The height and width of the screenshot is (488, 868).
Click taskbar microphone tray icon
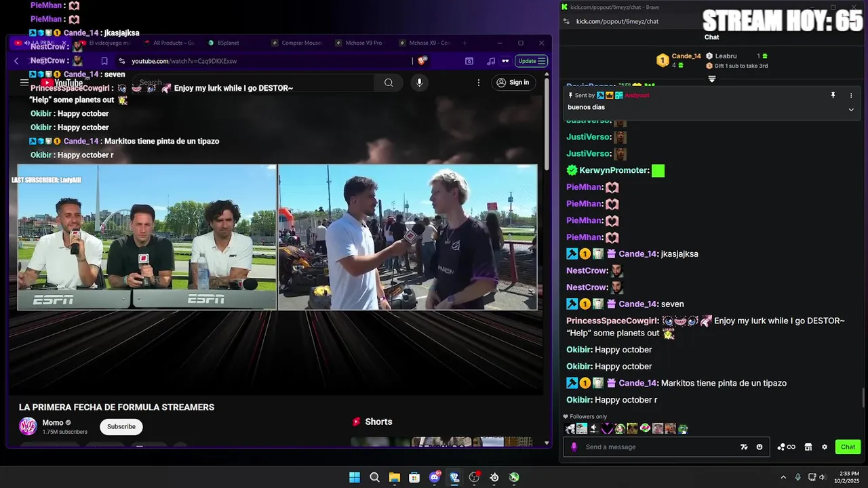coord(797,477)
